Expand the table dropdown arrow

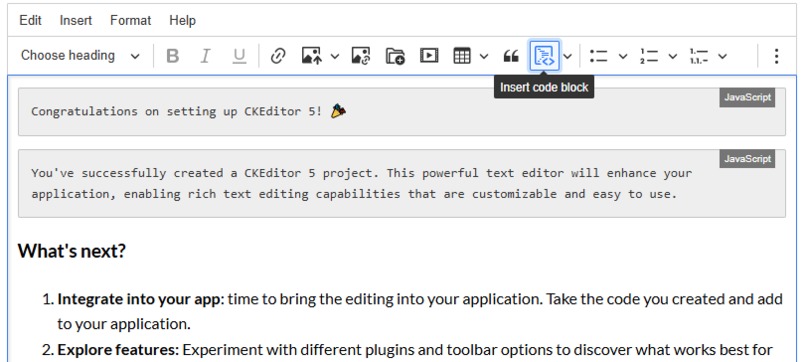484,56
